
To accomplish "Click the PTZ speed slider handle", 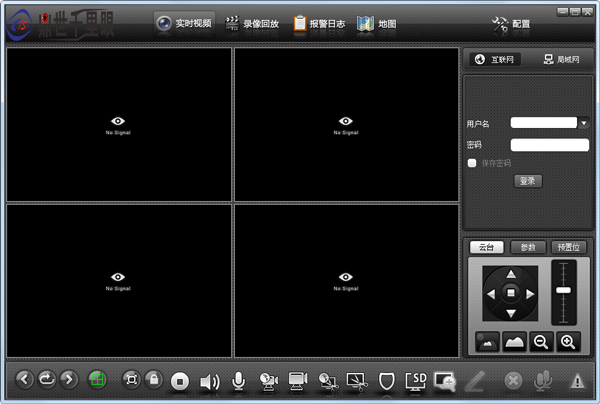I will (x=563, y=290).
